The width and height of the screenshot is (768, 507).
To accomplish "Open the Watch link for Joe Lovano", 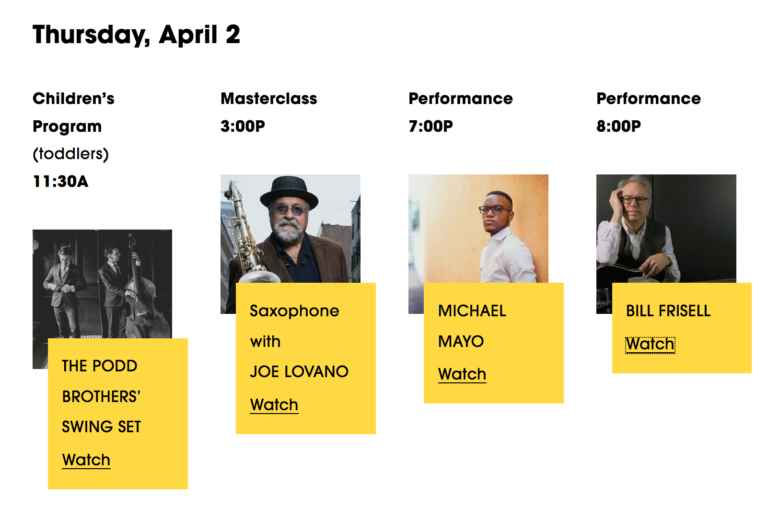I will pyautogui.click(x=274, y=404).
